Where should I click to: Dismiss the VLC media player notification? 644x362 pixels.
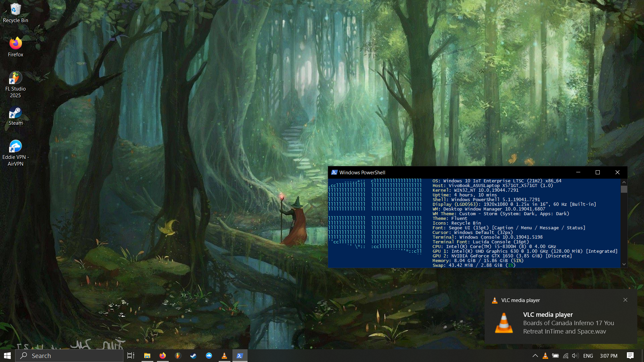click(x=625, y=300)
